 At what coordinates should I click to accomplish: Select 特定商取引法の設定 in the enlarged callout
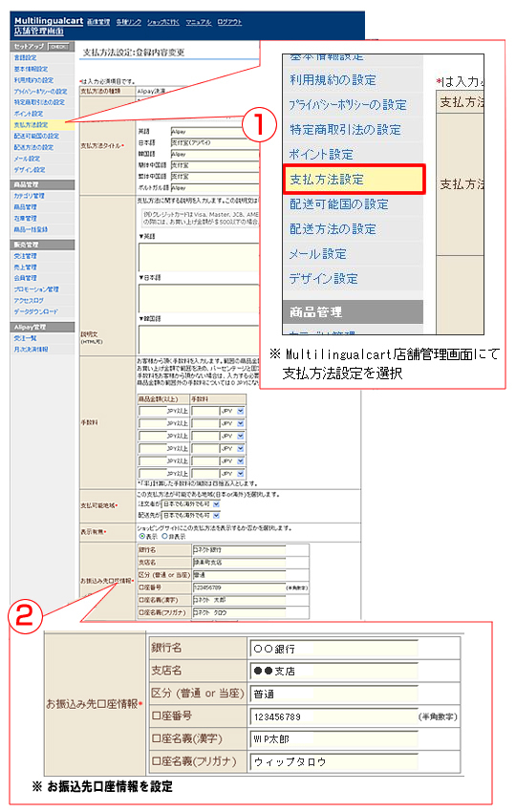[346, 130]
